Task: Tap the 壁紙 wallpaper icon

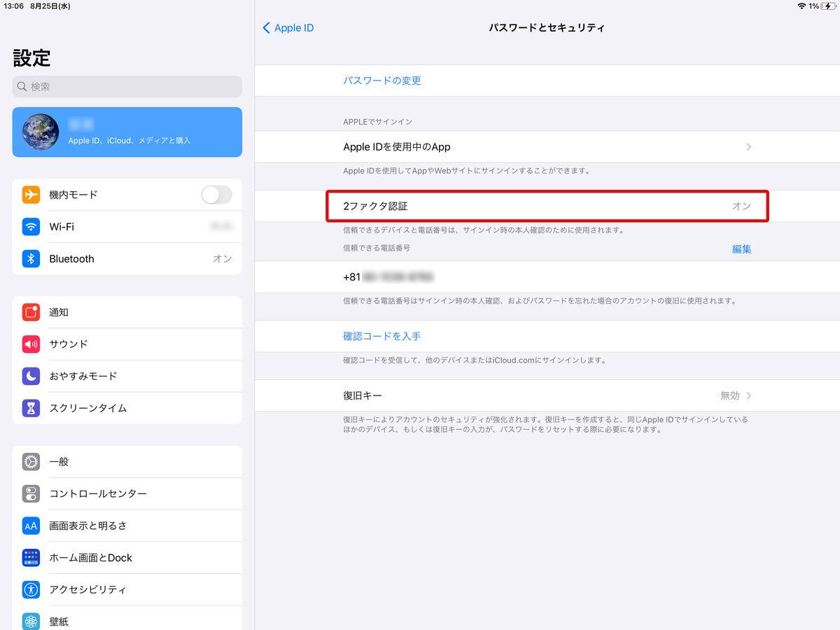Action: pos(31,621)
